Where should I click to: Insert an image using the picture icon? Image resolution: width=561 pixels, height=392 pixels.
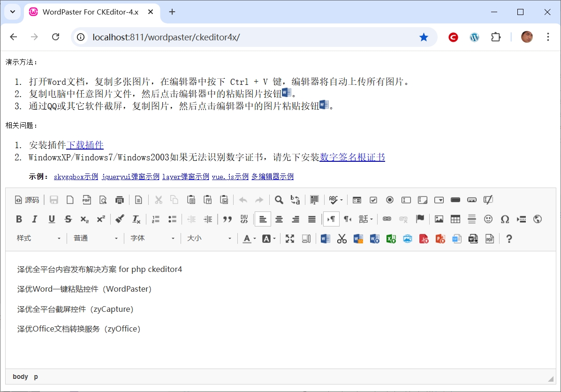coord(439,219)
